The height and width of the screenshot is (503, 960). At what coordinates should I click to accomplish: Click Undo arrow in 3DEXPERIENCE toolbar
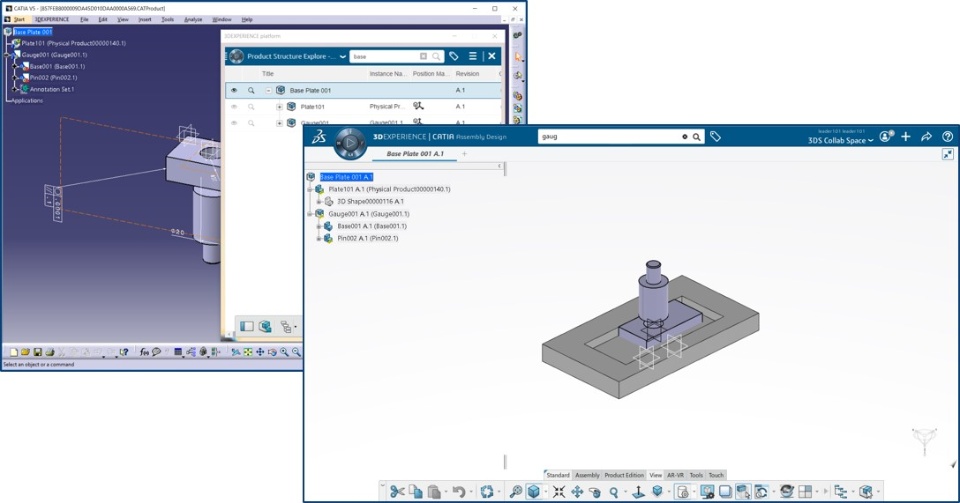pos(459,491)
